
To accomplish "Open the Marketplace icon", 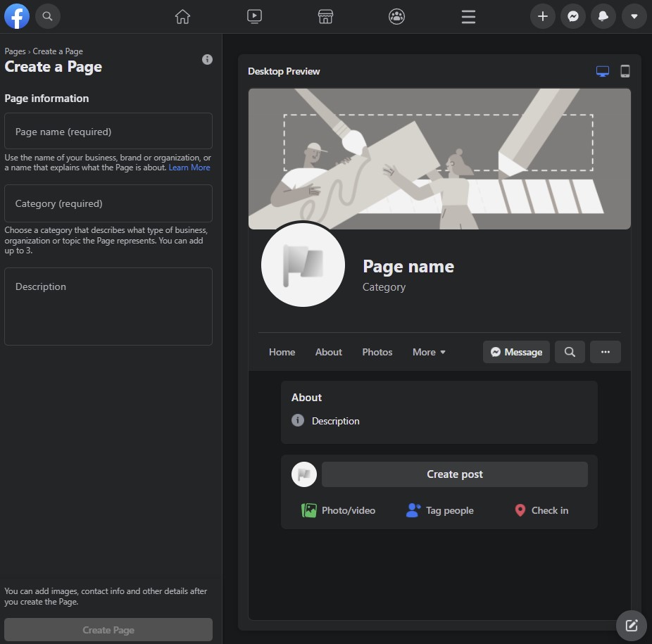I will 325,17.
